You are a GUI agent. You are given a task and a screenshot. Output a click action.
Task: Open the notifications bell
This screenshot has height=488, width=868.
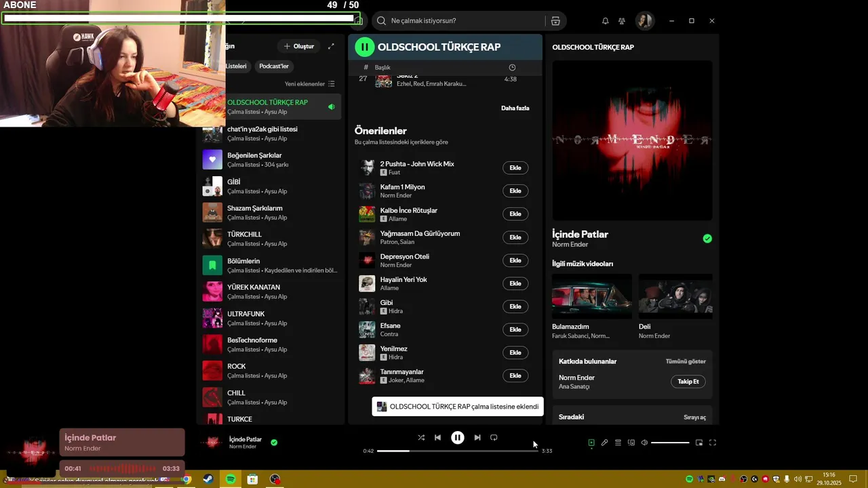[x=606, y=21]
